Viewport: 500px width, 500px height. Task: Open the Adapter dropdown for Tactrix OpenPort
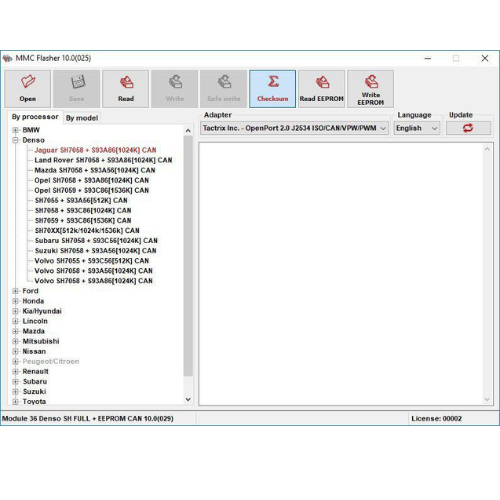(x=294, y=128)
